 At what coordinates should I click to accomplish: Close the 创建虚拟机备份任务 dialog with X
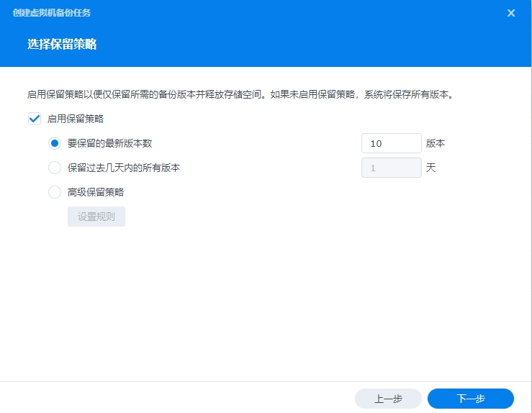511,13
